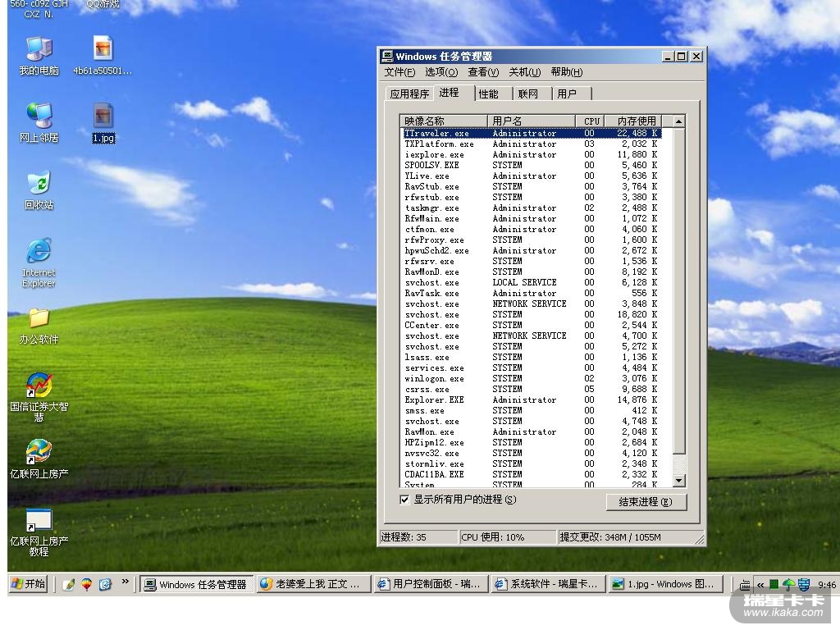This screenshot has width=840, height=630.
Task: Expand hidden quick launch items chevron
Action: (x=126, y=582)
